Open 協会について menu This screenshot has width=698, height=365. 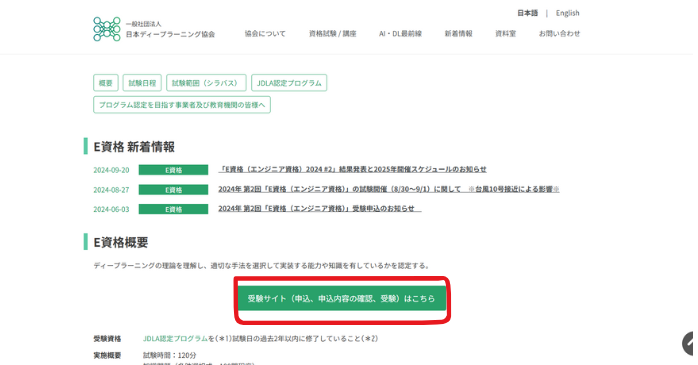265,34
